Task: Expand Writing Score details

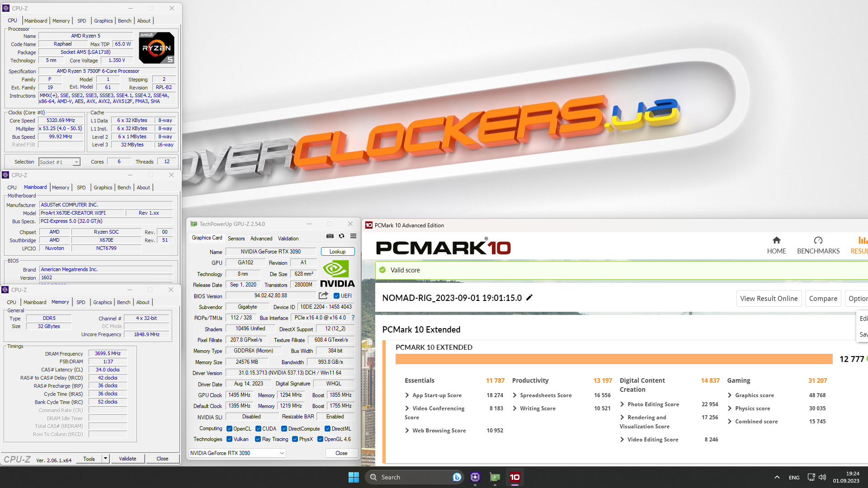Action: (x=514, y=408)
